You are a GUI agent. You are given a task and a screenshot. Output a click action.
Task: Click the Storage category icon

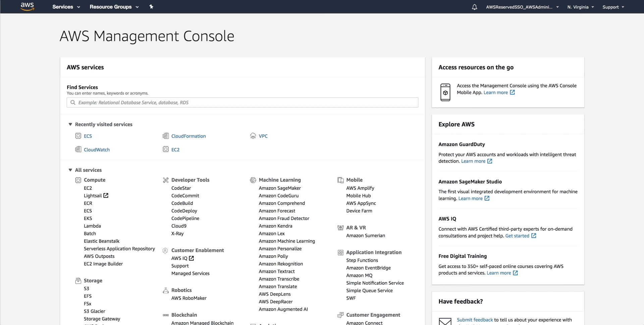(x=78, y=281)
